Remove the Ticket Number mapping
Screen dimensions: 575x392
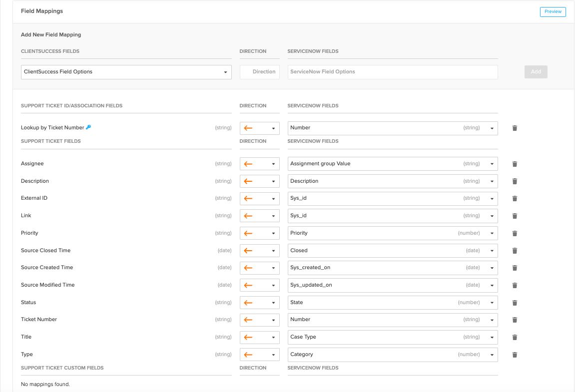coord(515,320)
